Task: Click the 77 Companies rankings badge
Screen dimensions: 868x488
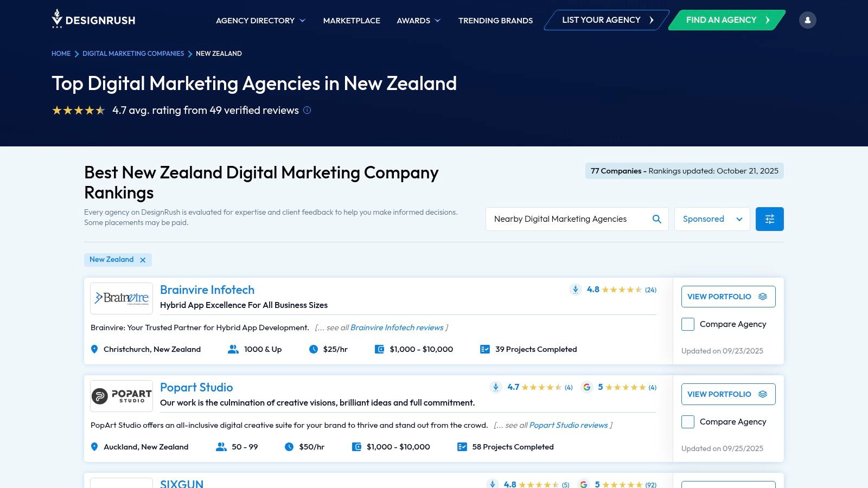Action: [x=684, y=171]
